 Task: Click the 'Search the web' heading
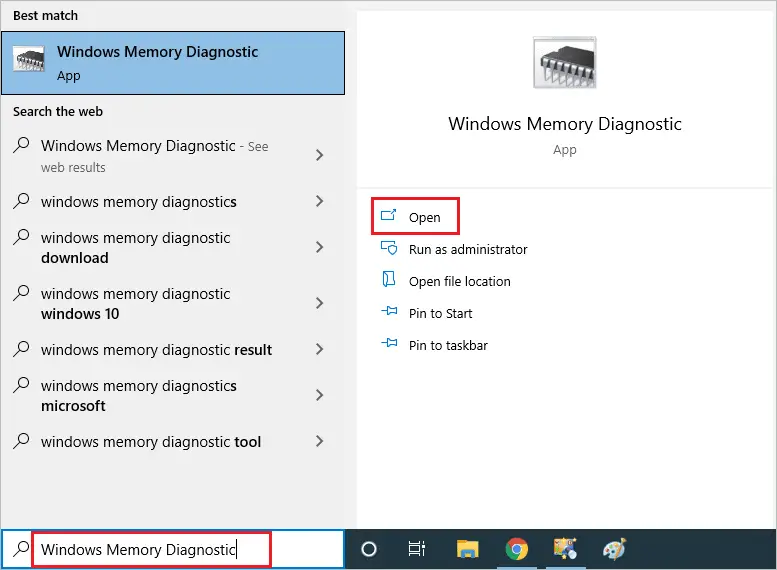58,112
